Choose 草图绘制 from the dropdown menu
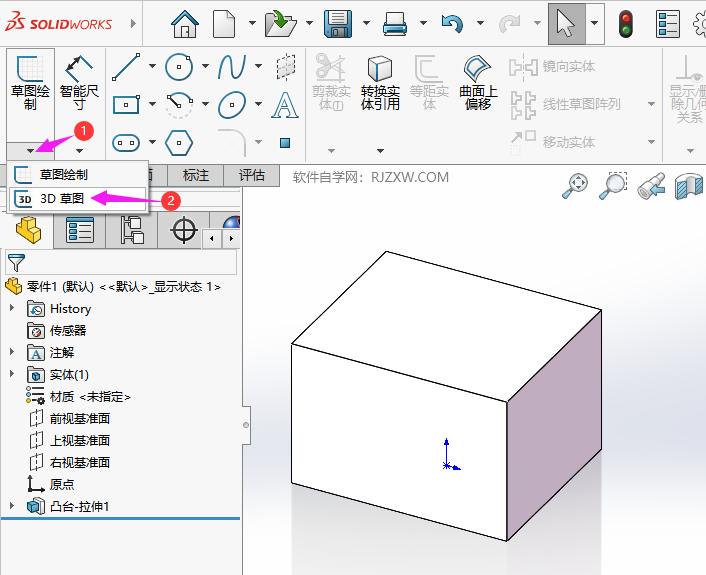Screen dimensions: 706x575 coord(78,174)
